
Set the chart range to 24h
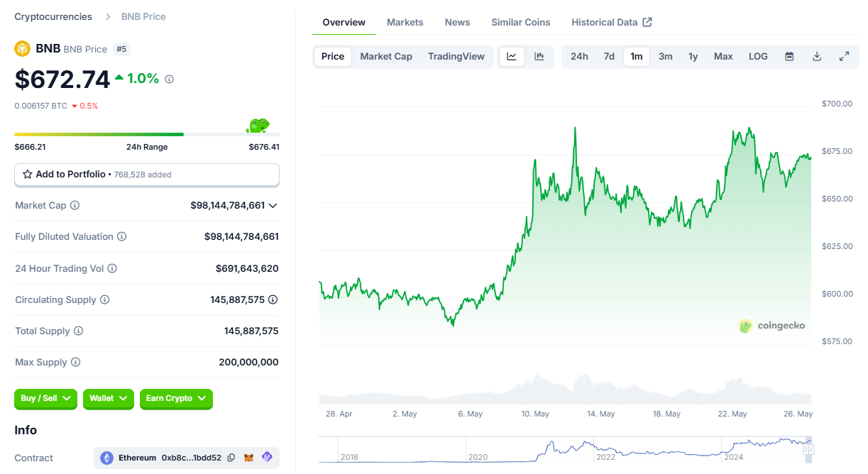pos(579,56)
